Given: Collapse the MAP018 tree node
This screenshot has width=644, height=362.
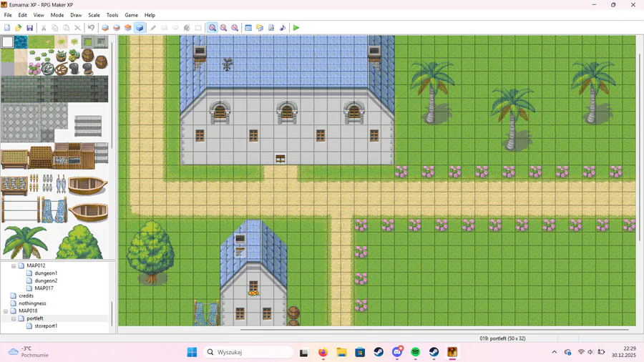Looking at the screenshot, I should (x=6, y=311).
